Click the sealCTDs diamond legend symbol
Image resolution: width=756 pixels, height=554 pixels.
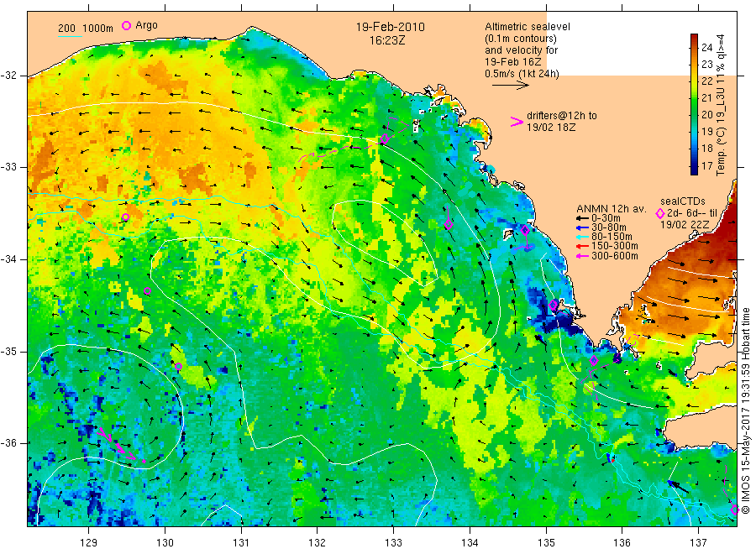[660, 213]
